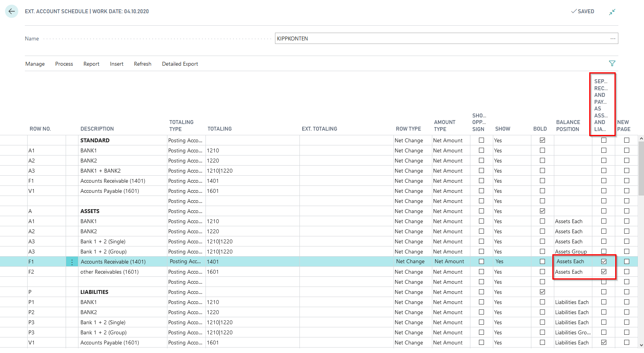The width and height of the screenshot is (644, 353).
Task: Toggle Bold checkbox in STANDARD row
Action: pyautogui.click(x=542, y=140)
